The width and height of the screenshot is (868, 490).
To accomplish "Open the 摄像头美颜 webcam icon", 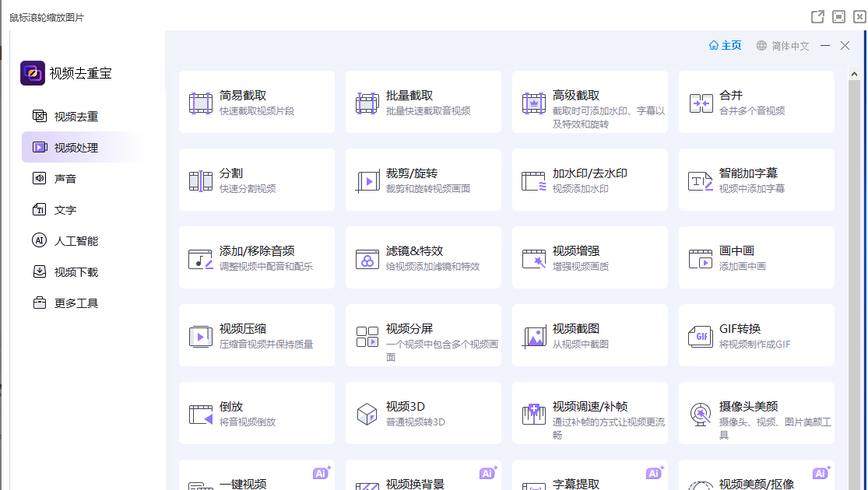I will point(701,414).
